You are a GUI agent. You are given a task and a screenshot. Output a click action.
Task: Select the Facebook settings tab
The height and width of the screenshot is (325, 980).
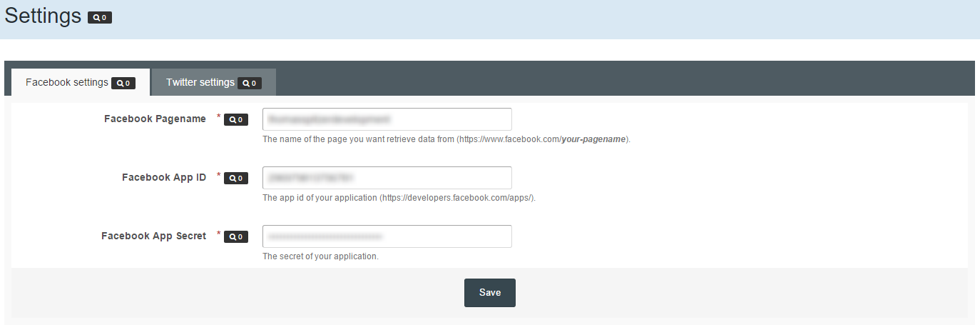(x=67, y=82)
